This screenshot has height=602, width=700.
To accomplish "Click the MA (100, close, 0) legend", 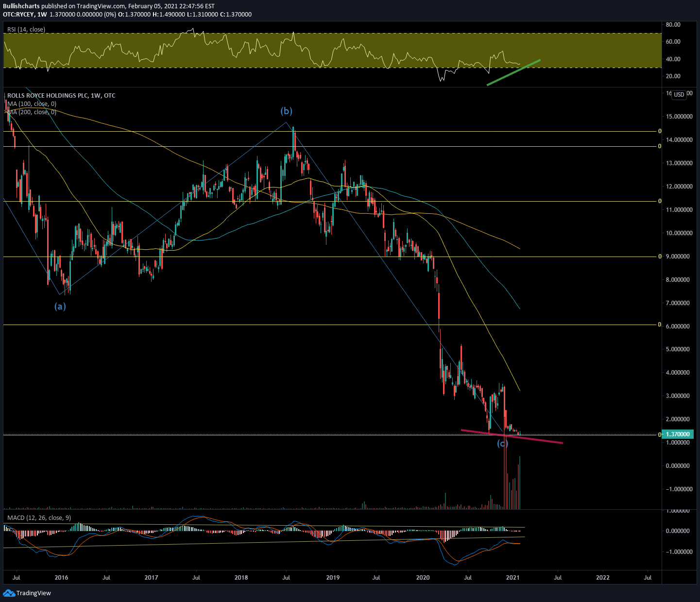I will click(32, 104).
